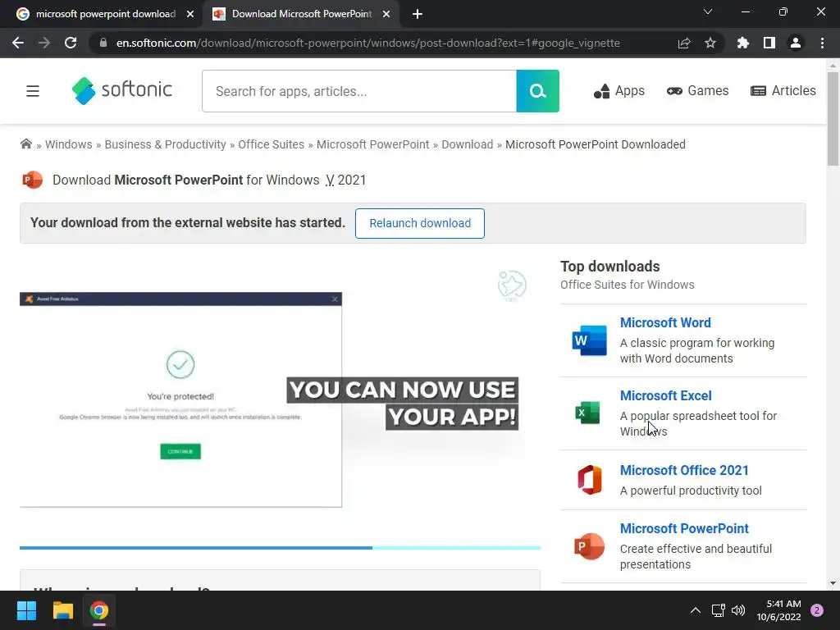
Task: Open a new tab with the plus button
Action: point(418,15)
